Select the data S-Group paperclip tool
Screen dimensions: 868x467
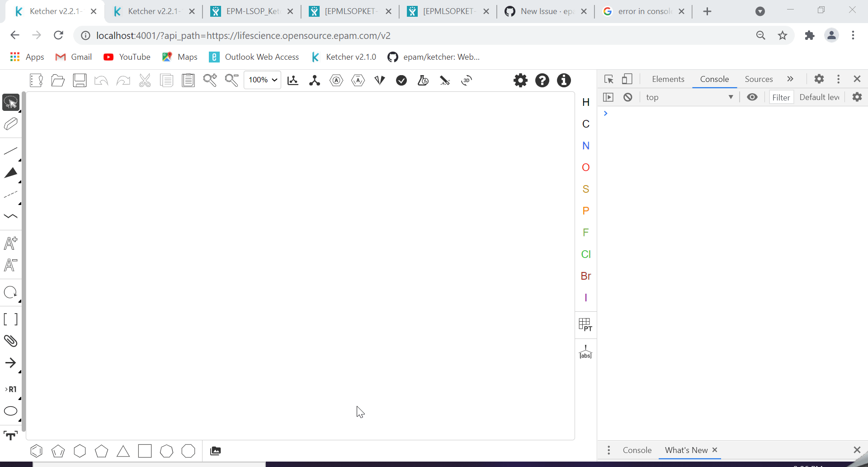(11, 341)
